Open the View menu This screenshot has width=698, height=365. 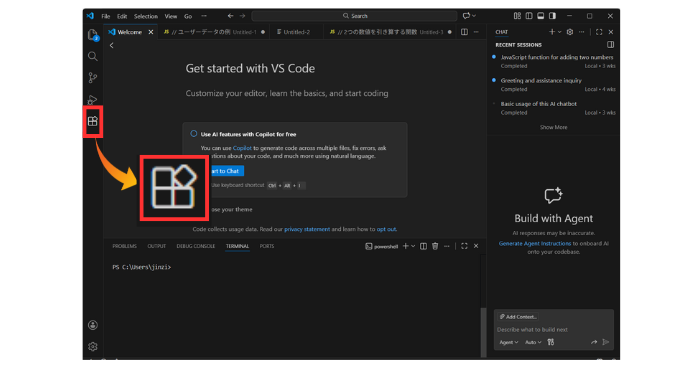(171, 16)
